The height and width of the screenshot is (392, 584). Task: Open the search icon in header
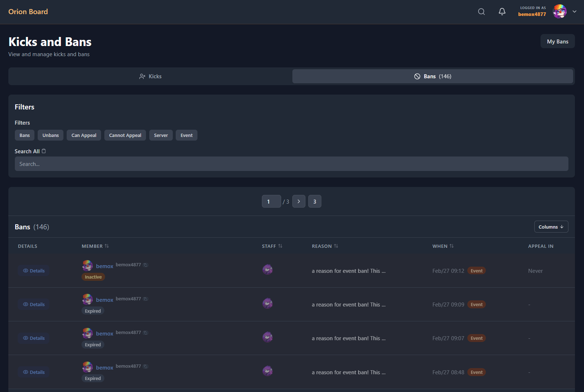(481, 12)
